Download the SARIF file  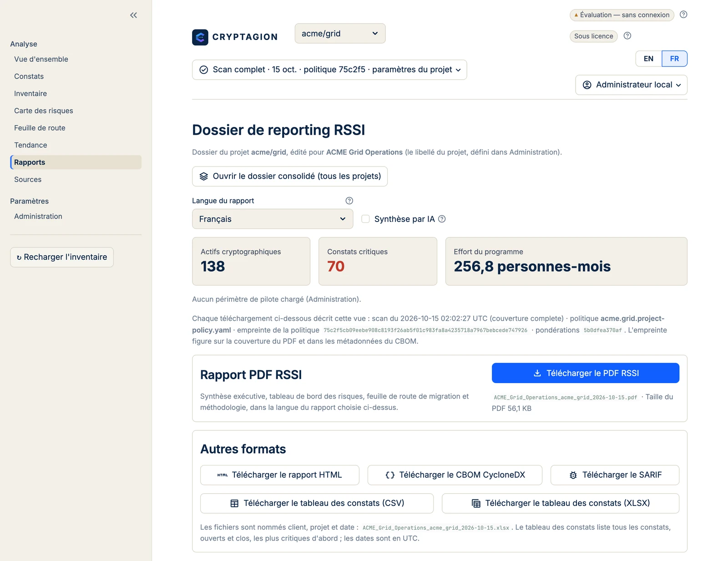click(615, 475)
